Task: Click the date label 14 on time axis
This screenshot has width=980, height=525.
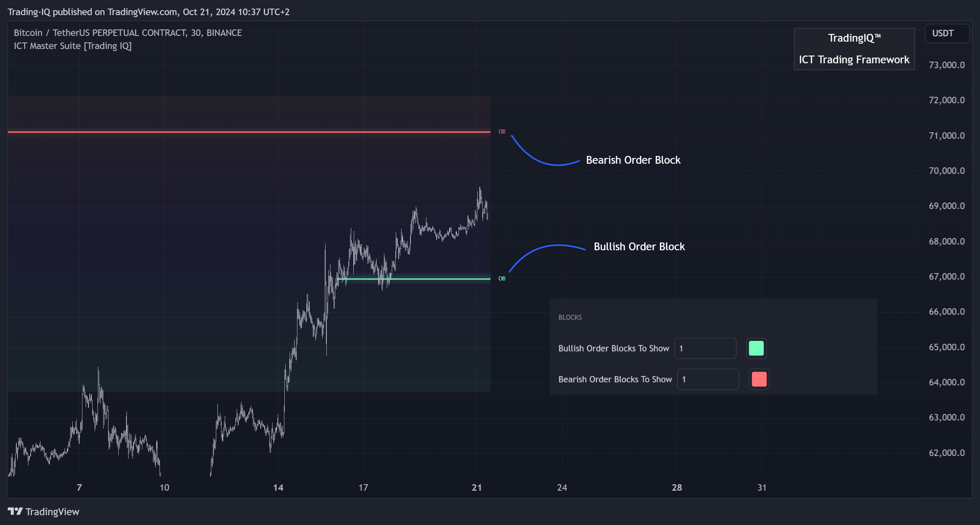Action: point(278,487)
